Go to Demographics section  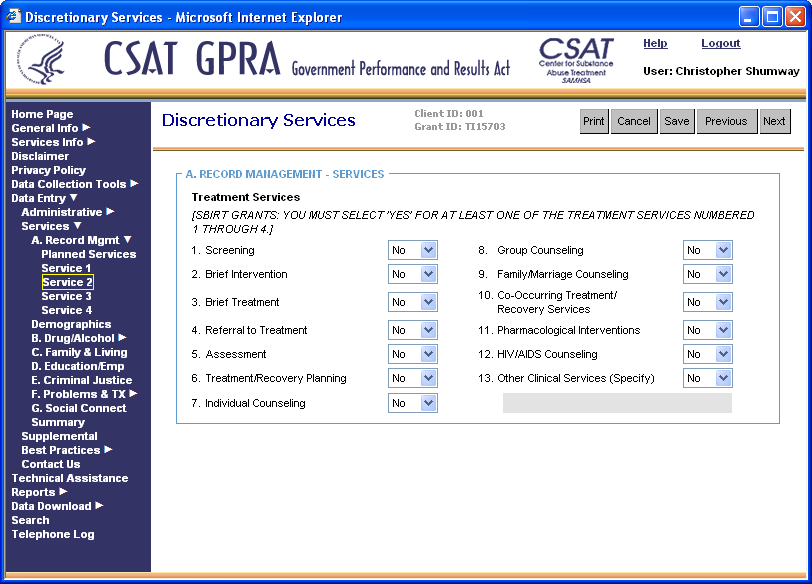71,324
